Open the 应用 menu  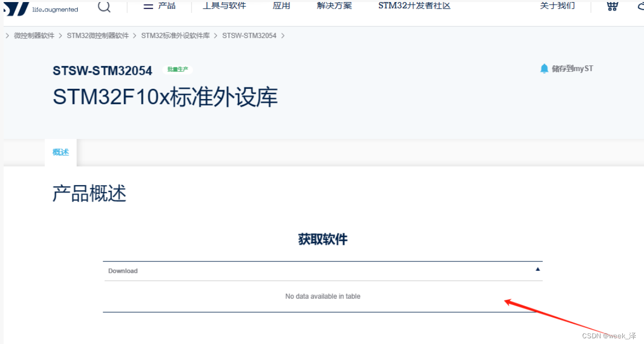(282, 6)
